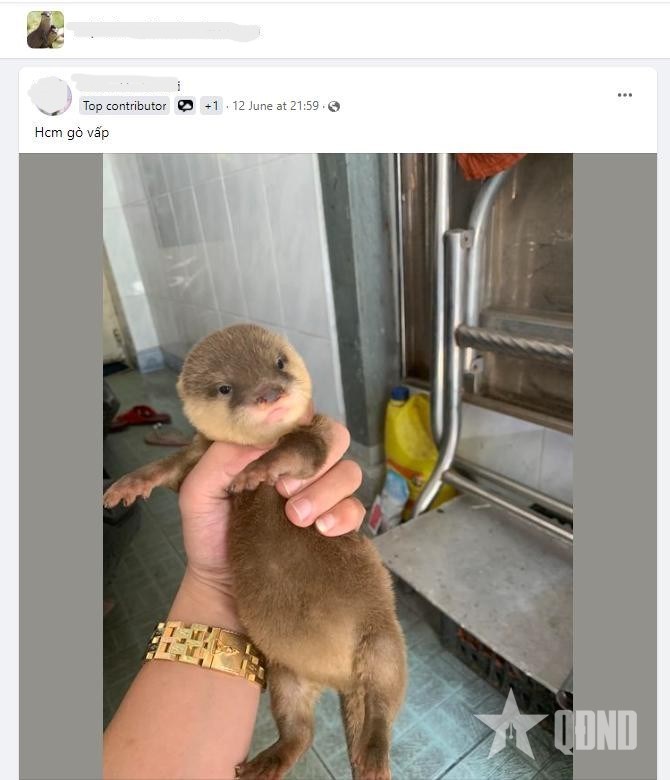This screenshot has height=780, width=670.
Task: Click the Top contributor badge
Action: tap(125, 106)
